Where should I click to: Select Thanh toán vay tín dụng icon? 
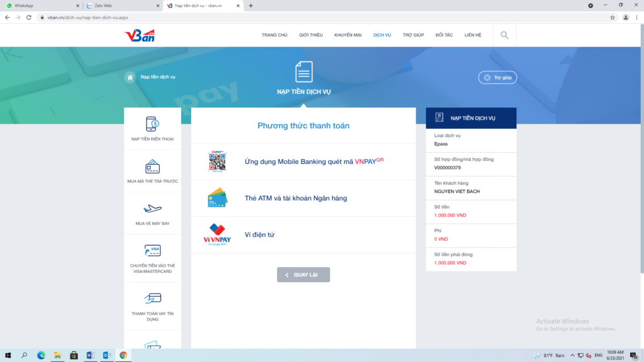point(152,299)
